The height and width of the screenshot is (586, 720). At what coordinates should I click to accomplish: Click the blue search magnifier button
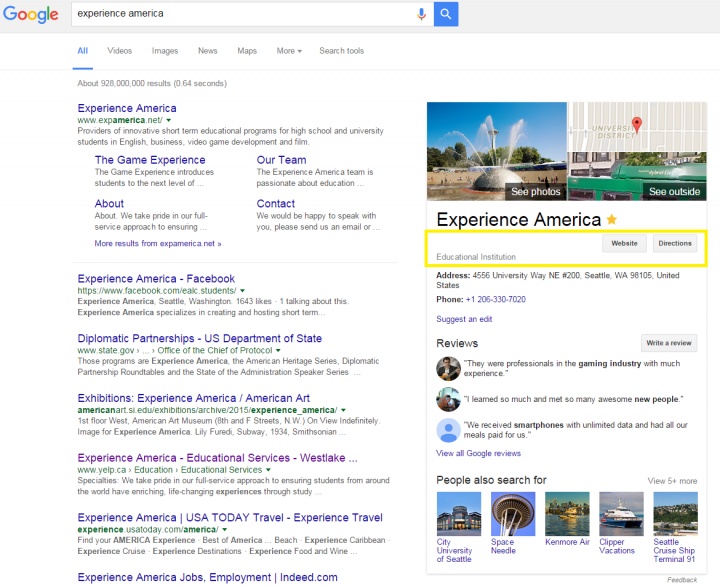pos(445,14)
